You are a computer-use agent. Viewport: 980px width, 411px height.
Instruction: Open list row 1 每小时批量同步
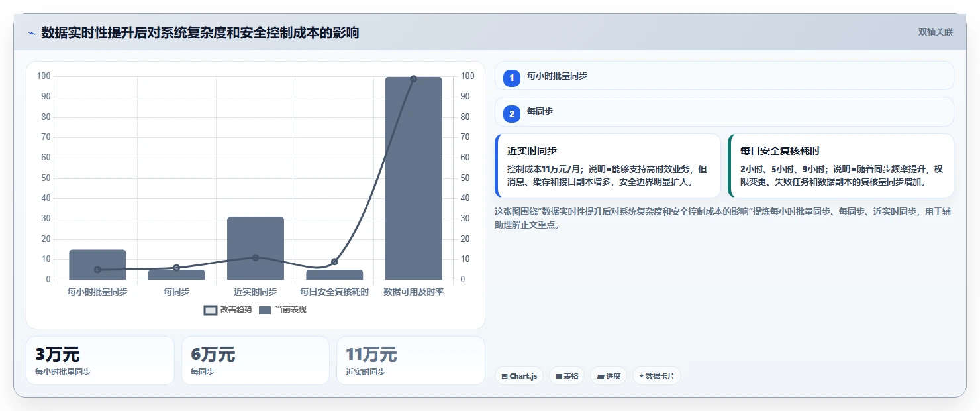click(x=724, y=76)
